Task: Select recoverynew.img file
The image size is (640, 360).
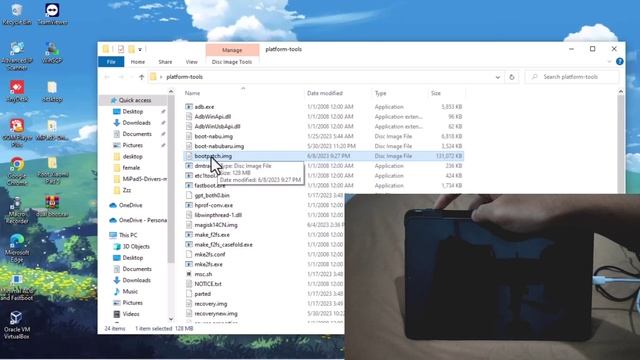Action: tap(216, 313)
